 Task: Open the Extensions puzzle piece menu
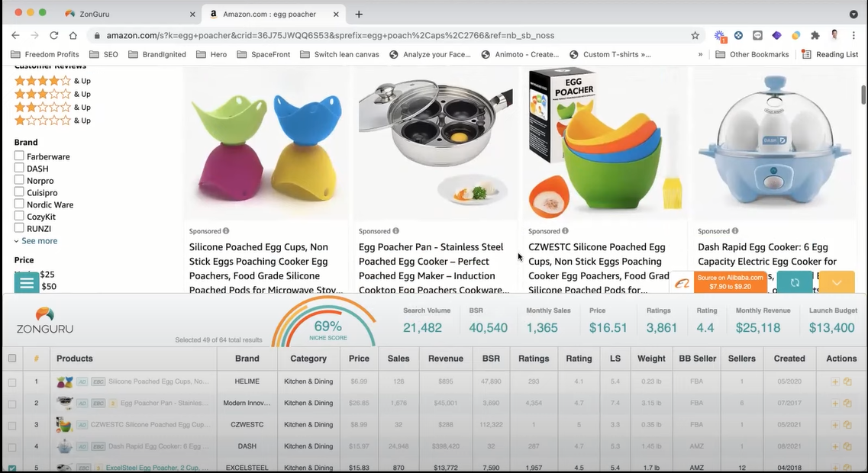click(815, 35)
